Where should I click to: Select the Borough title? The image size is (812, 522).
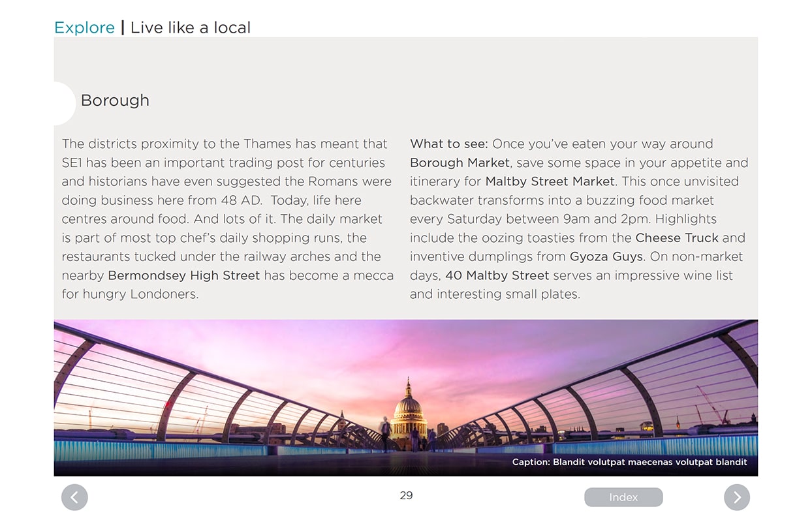115,100
